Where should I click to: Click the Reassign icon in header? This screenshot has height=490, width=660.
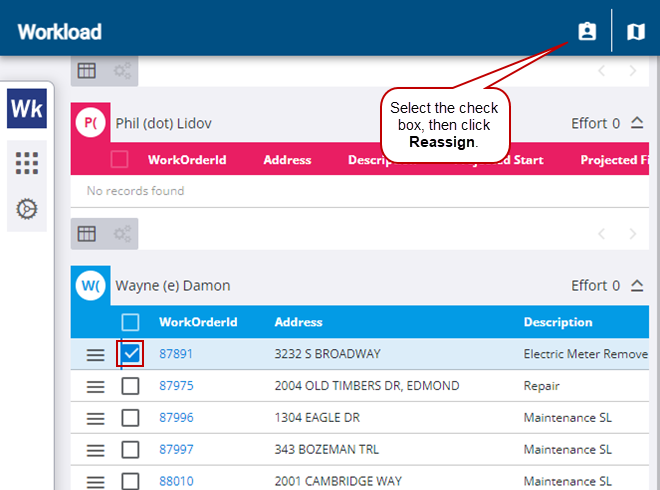pyautogui.click(x=587, y=32)
